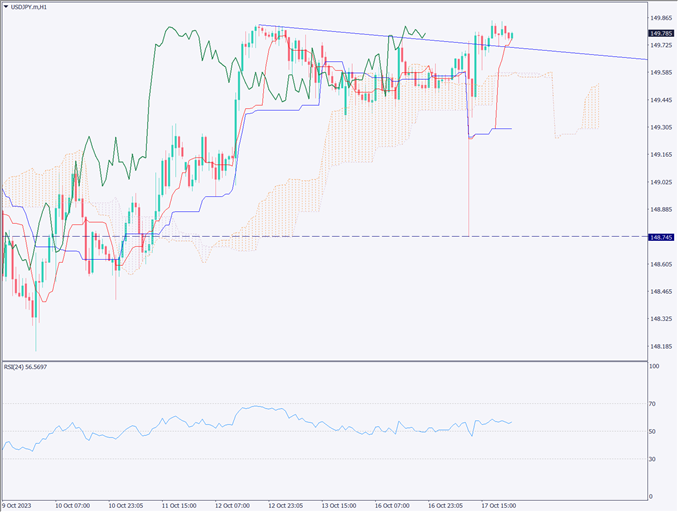
Task: Select the 148.745 horizontal line price tag
Action: tap(659, 237)
